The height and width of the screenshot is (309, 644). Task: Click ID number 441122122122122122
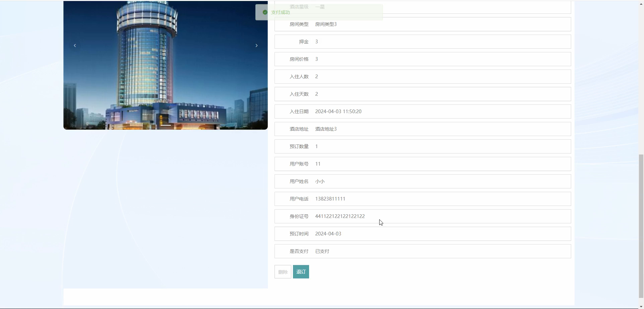click(x=340, y=216)
